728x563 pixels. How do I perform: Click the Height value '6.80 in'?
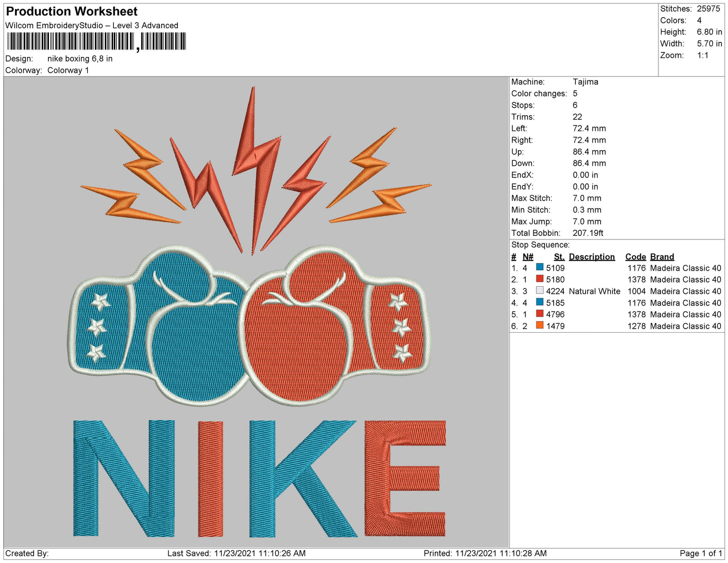coord(709,32)
